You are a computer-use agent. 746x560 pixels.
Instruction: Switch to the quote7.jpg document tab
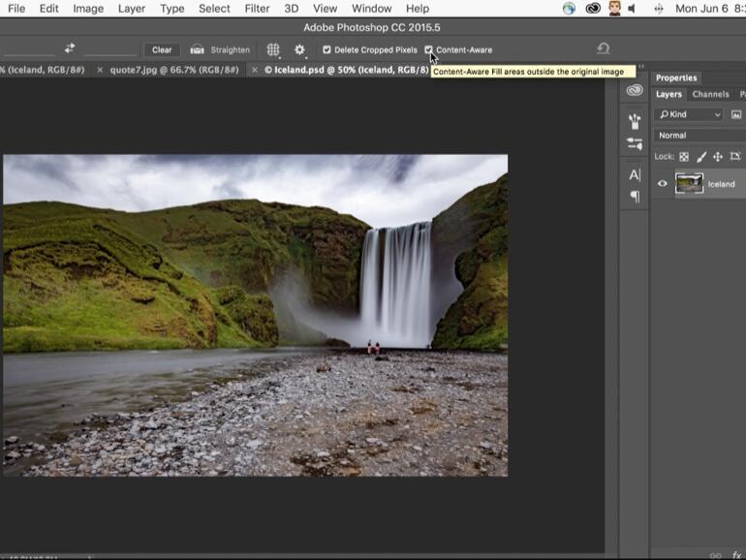(174, 70)
